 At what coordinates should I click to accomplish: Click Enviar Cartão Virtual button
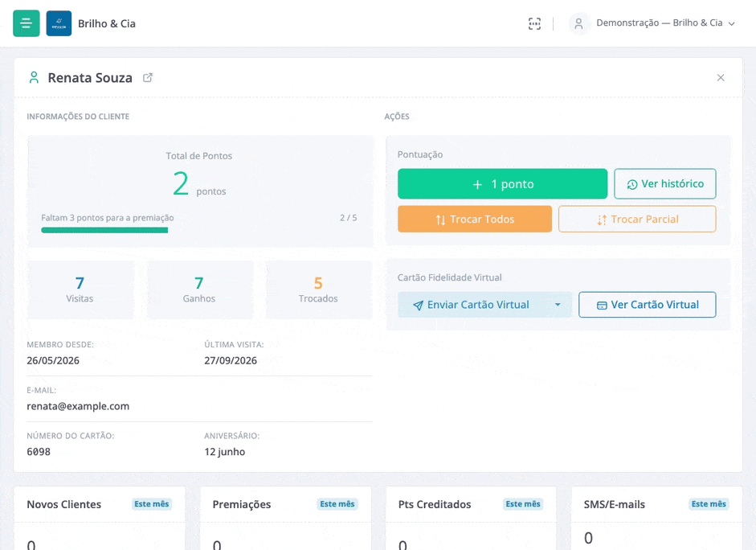point(471,305)
